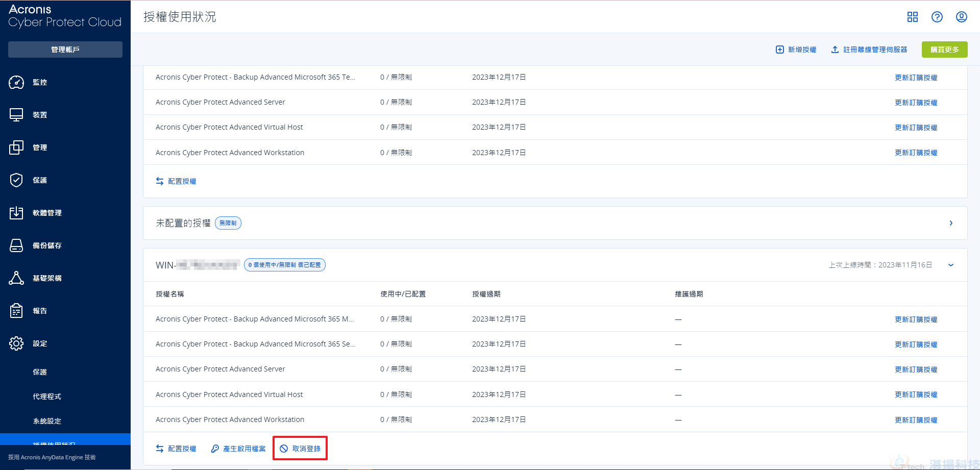
Task: Click the green 購買更多 button
Action: tap(945, 50)
